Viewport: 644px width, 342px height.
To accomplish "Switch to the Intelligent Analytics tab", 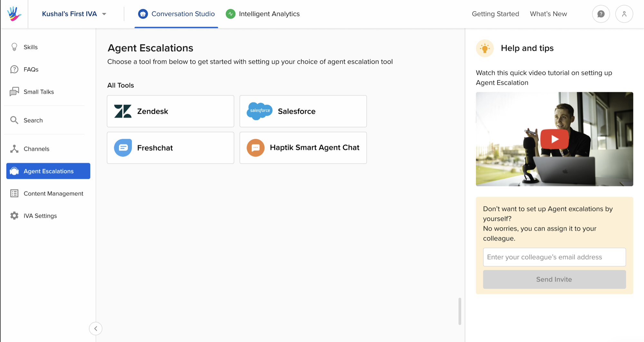I will click(262, 14).
